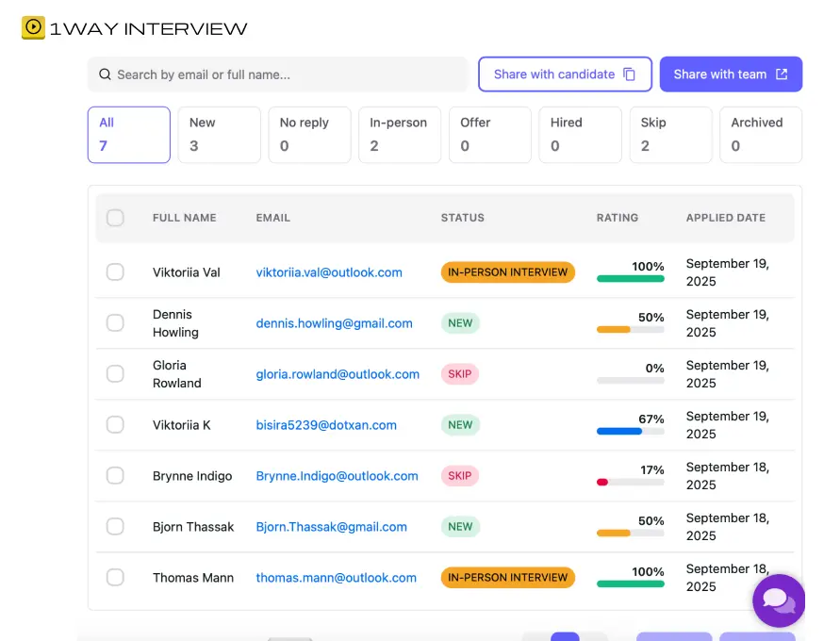Toggle the select-all checkbox in the table header

point(115,218)
